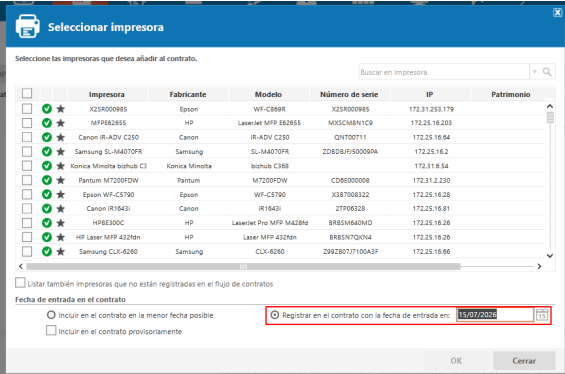Click the Buscar en Impresora search field

tap(444, 72)
